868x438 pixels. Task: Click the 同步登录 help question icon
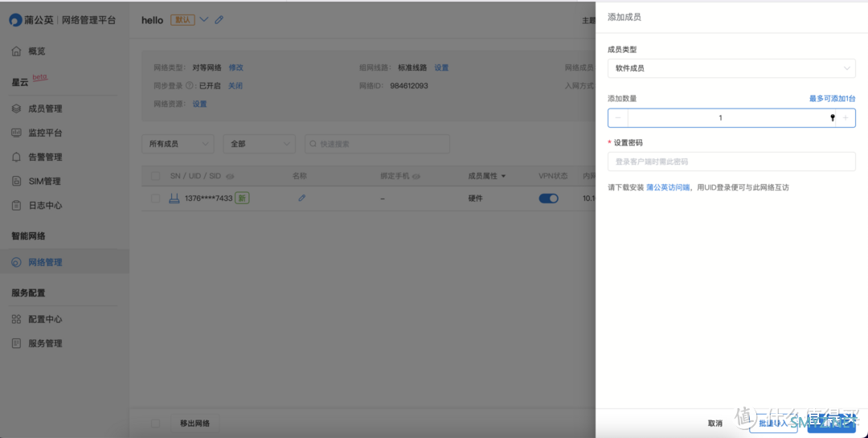pos(190,86)
